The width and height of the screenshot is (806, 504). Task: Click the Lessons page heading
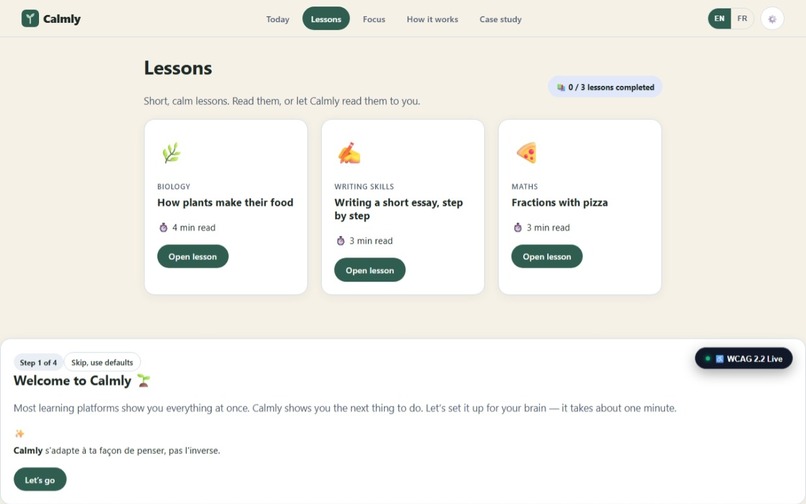(x=178, y=68)
